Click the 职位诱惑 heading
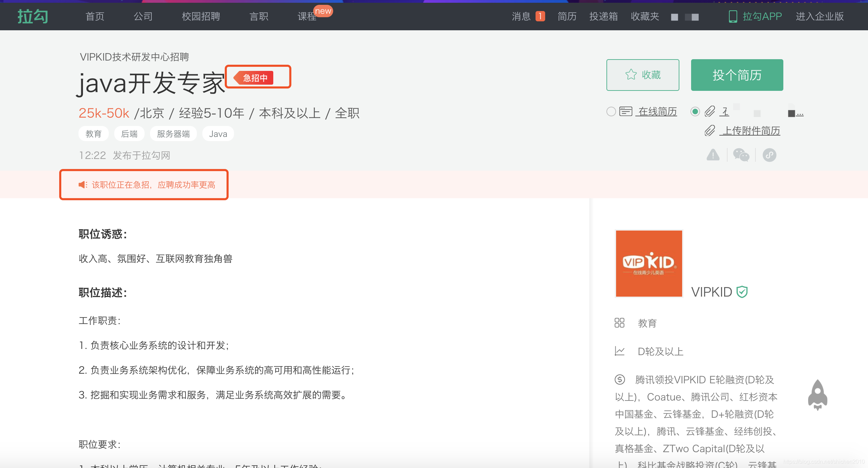This screenshot has height=468, width=868. (103, 234)
